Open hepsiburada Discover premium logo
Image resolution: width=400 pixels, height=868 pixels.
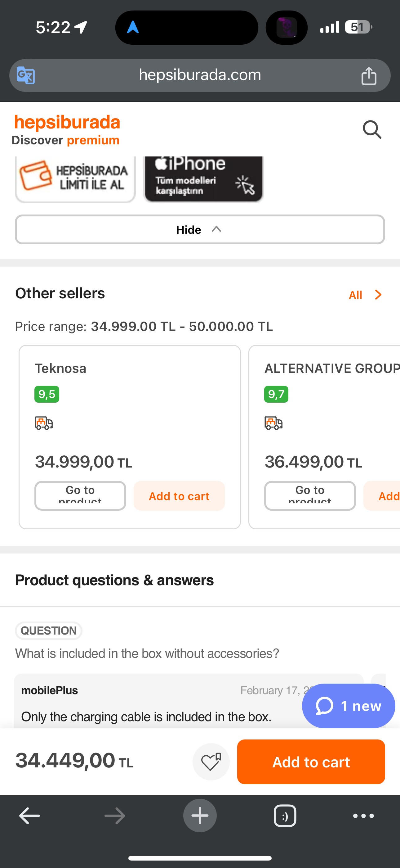pyautogui.click(x=66, y=130)
